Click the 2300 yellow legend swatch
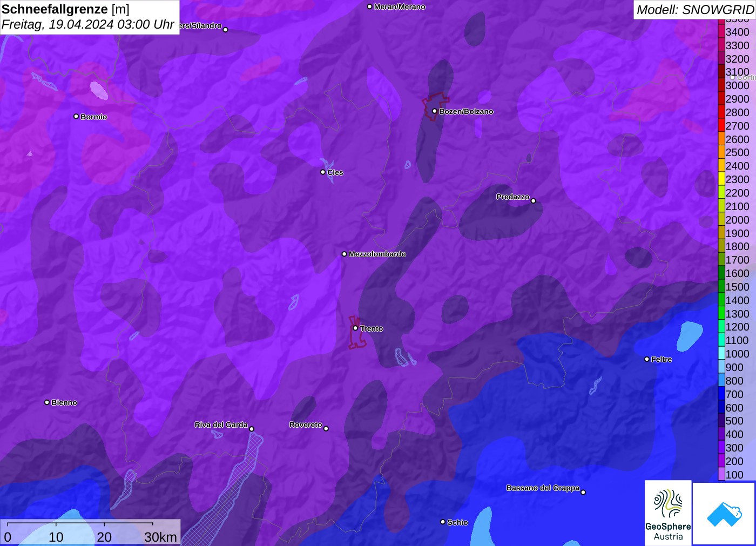 coord(721,179)
